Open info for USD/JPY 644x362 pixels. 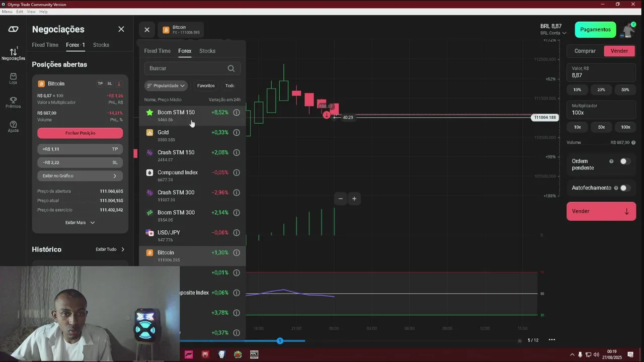point(236,233)
